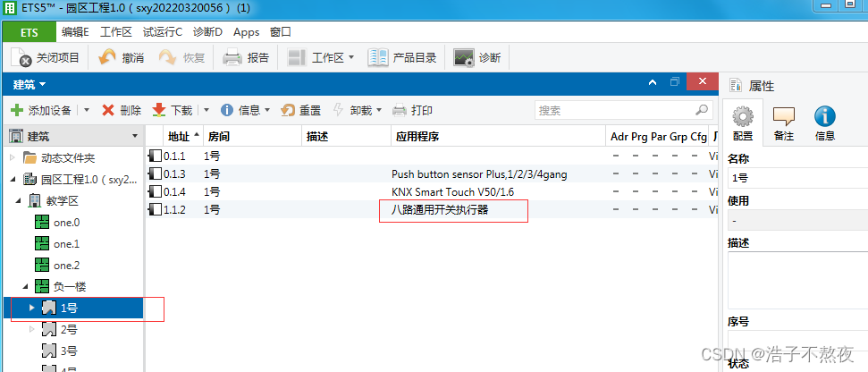Sort by the 应用程序 column header
The width and height of the screenshot is (868, 372).
pyautogui.click(x=498, y=136)
